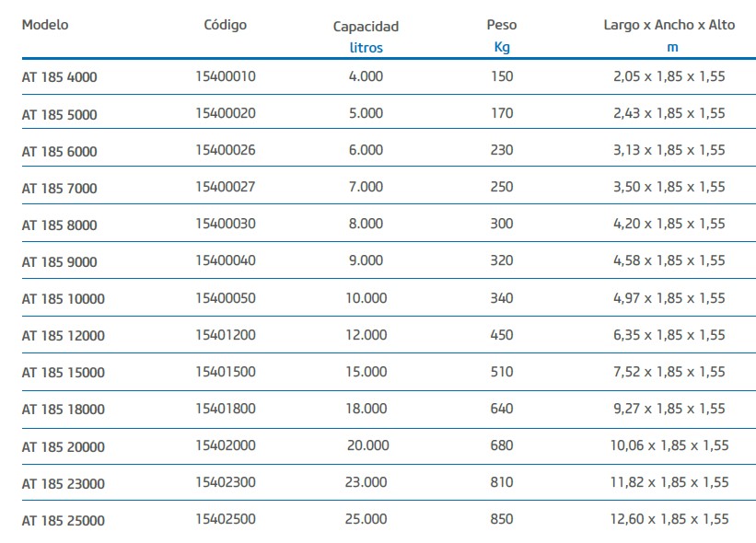Click the Código column header
This screenshot has height=543, width=756.
pyautogui.click(x=225, y=25)
